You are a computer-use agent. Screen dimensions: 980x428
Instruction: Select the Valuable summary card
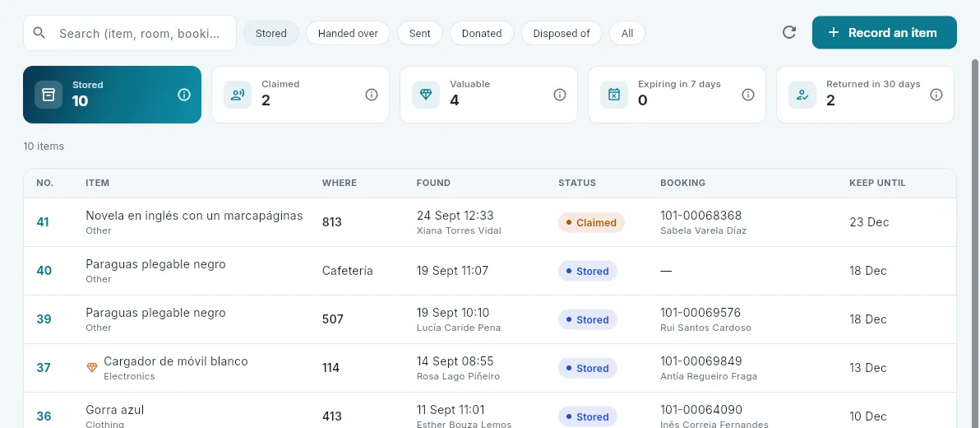click(x=488, y=95)
